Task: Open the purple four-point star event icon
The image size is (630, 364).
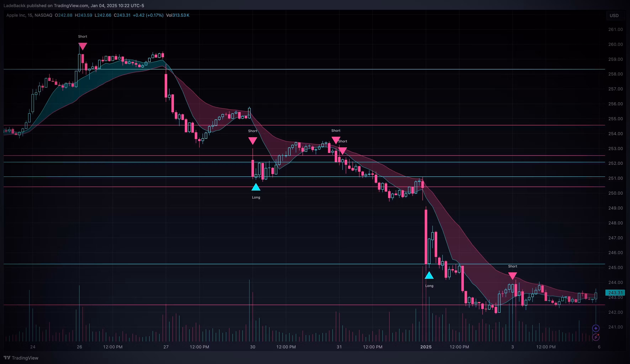Action: (596, 328)
